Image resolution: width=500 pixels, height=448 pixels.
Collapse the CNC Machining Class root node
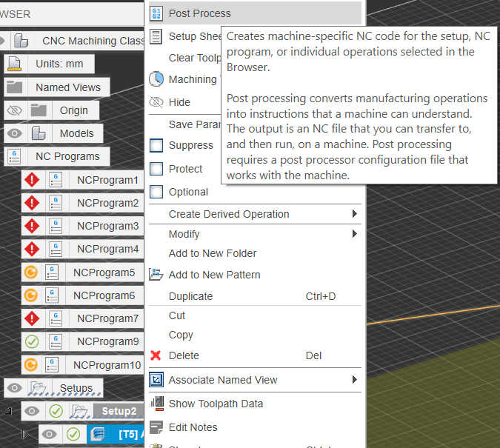[x=4, y=41]
